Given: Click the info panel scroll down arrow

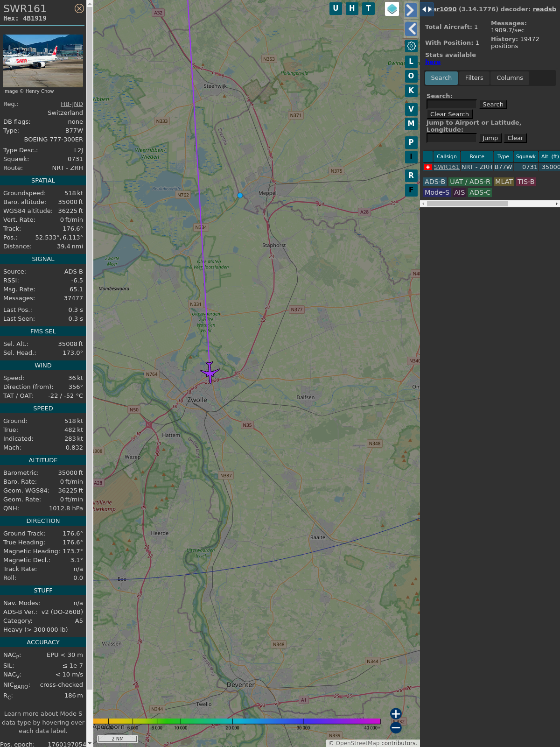Looking at the screenshot, I should [90, 744].
